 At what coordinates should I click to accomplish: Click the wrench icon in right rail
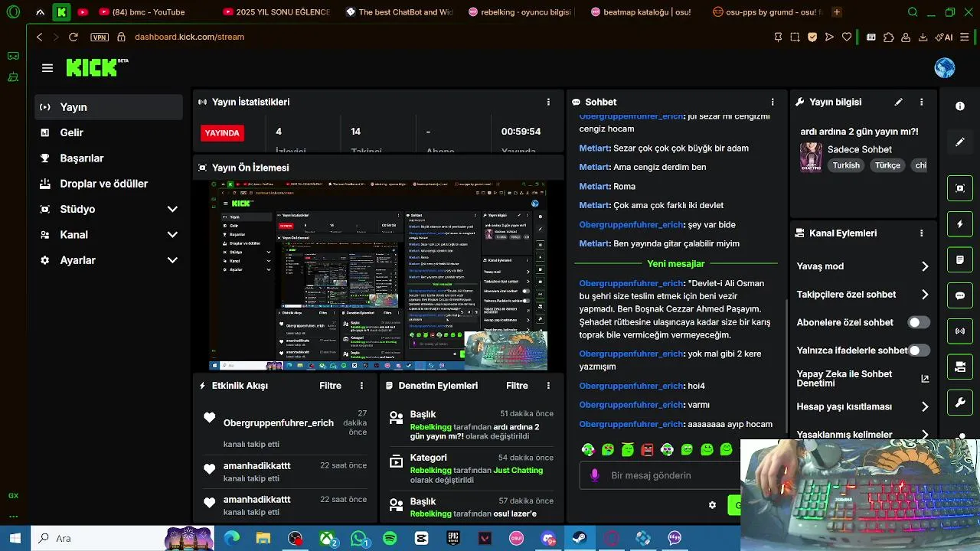pyautogui.click(x=960, y=403)
